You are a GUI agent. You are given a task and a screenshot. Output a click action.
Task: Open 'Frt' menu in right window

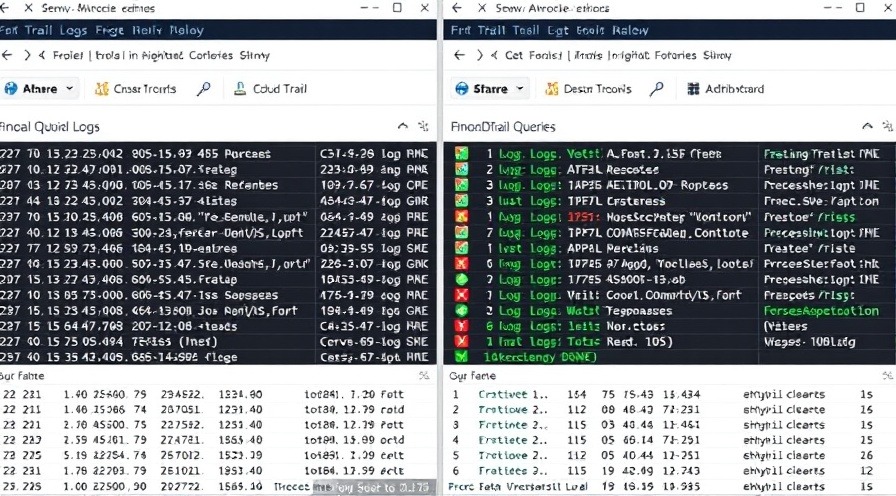pyautogui.click(x=461, y=30)
